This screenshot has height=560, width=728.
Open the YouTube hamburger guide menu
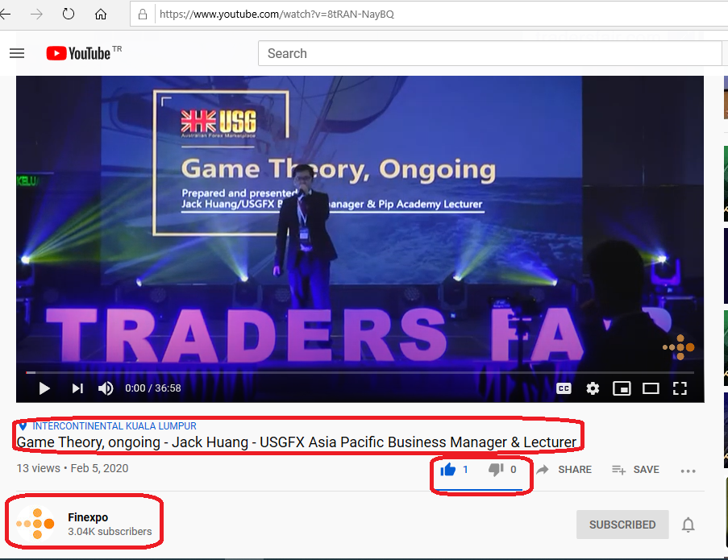pyautogui.click(x=17, y=53)
